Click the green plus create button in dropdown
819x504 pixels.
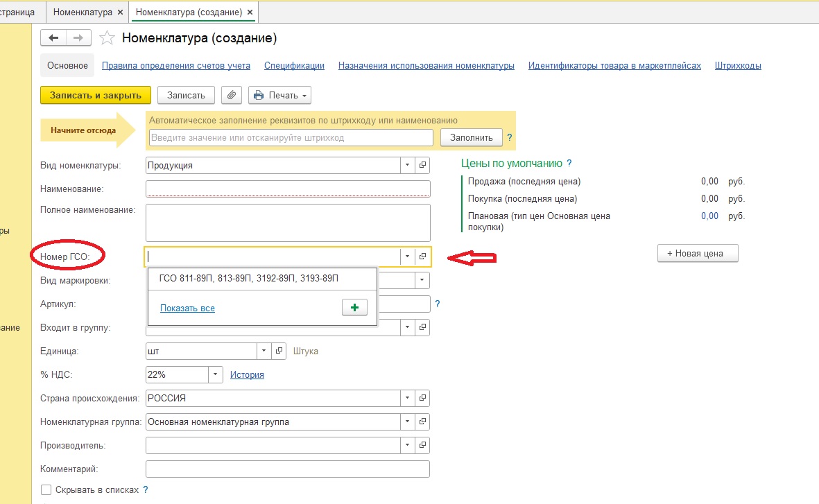(354, 308)
